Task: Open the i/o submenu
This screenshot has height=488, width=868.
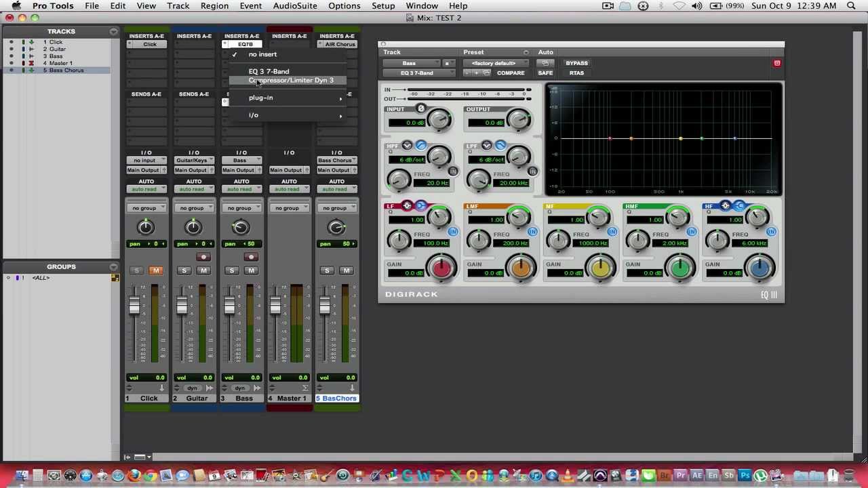Action: (288, 115)
